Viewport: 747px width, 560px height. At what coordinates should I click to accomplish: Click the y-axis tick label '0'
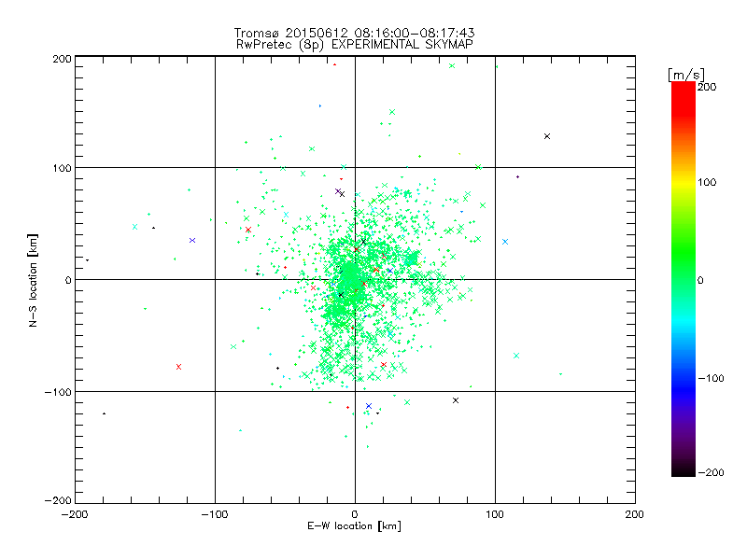pos(68,280)
